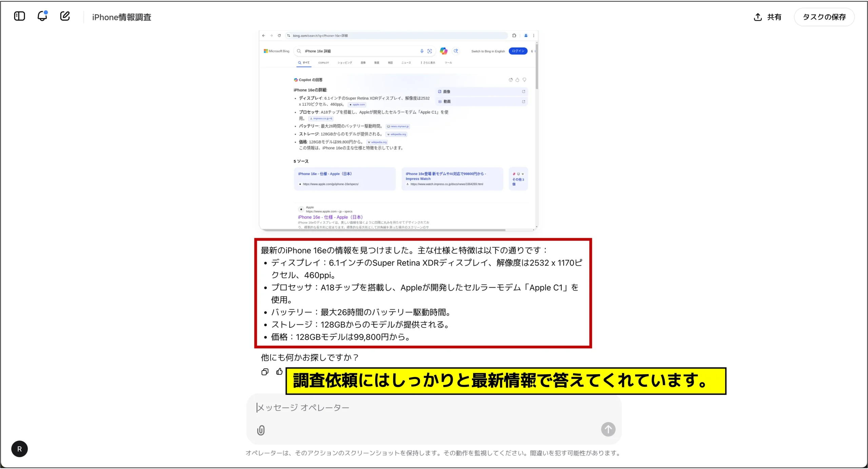The height and width of the screenshot is (469, 868).
Task: Select the 地図 tab
Action: 390,63
